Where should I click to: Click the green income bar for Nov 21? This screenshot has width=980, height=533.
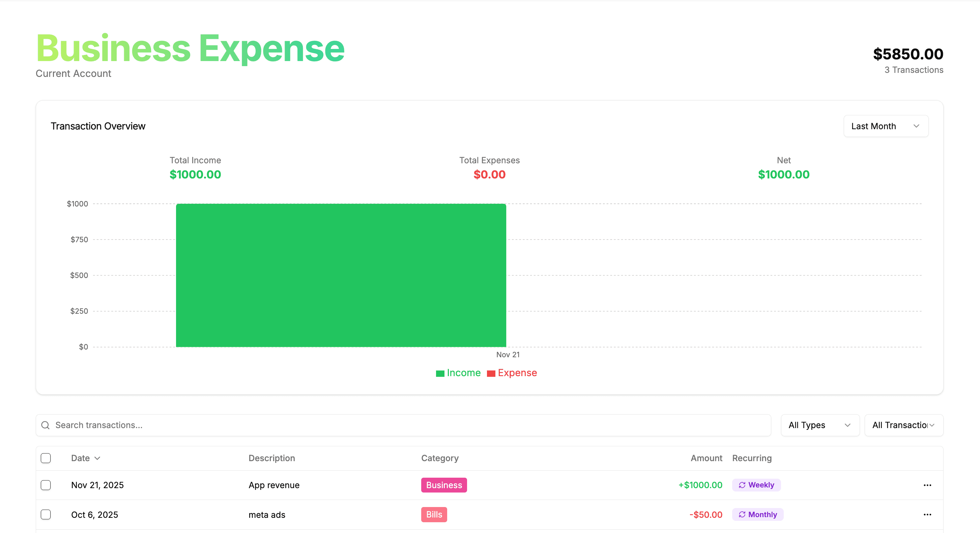(x=341, y=275)
